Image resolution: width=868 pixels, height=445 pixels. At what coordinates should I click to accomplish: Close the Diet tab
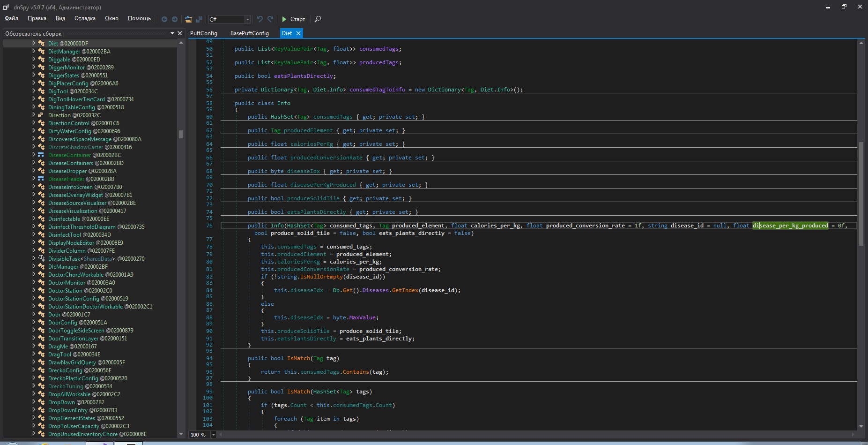tap(298, 33)
